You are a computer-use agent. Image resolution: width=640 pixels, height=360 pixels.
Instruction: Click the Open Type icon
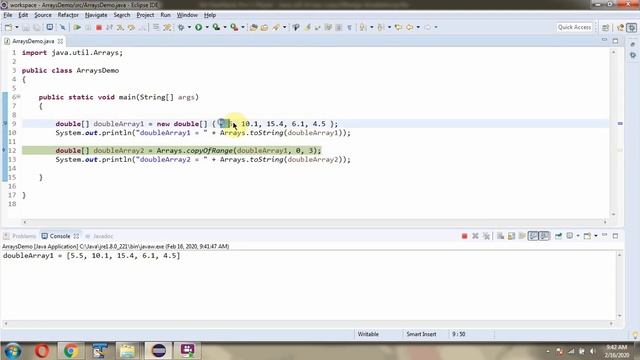(253, 27)
